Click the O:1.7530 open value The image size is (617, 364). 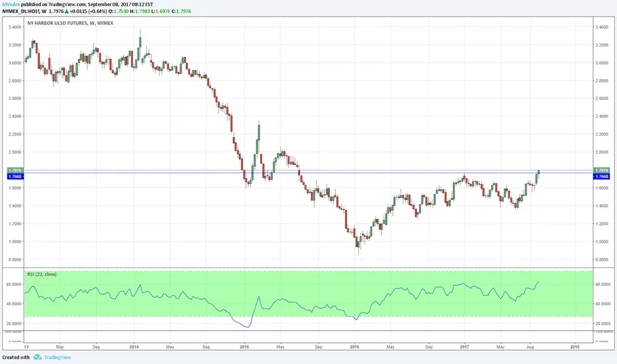tap(118, 11)
